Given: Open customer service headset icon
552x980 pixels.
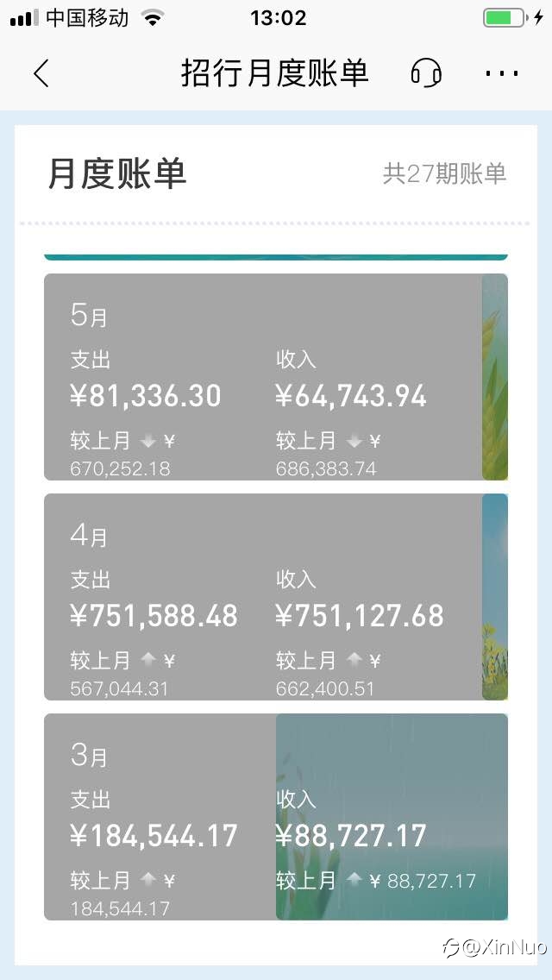Looking at the screenshot, I should coord(426,73).
